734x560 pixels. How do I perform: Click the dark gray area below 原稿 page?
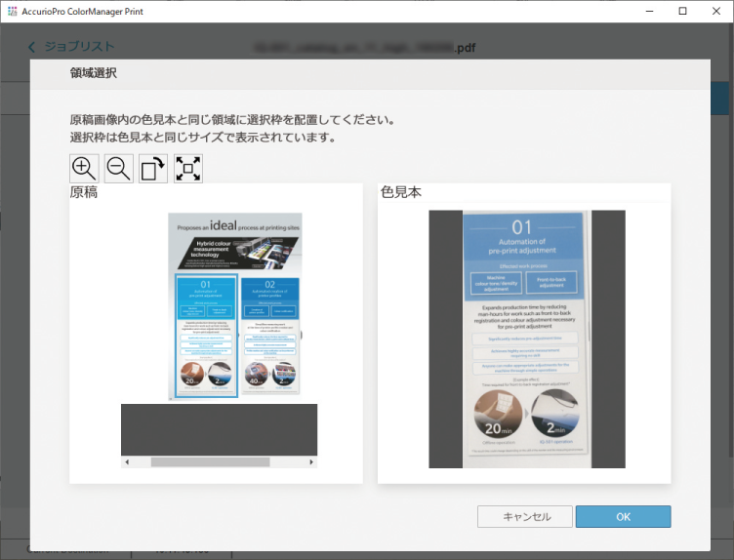tap(219, 428)
